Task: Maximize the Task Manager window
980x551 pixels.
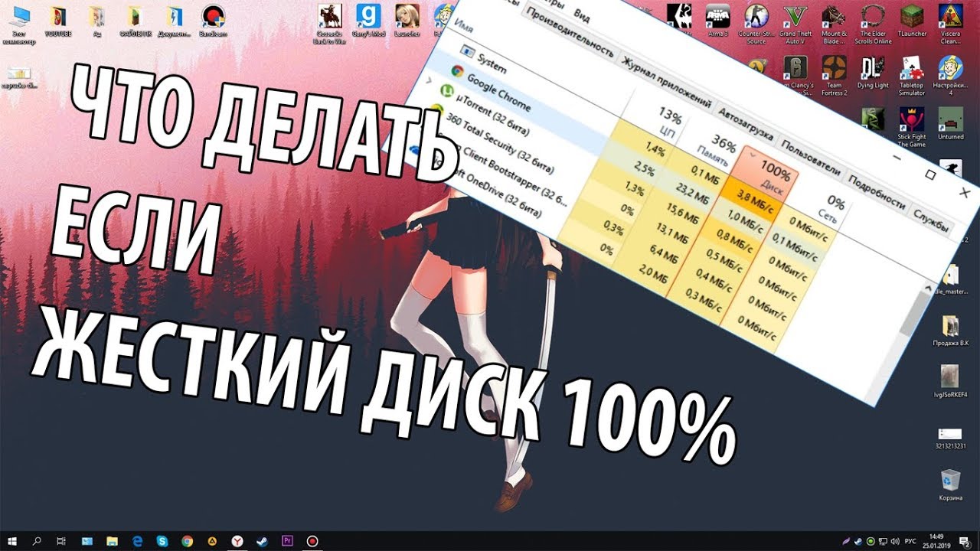Action: (x=930, y=175)
